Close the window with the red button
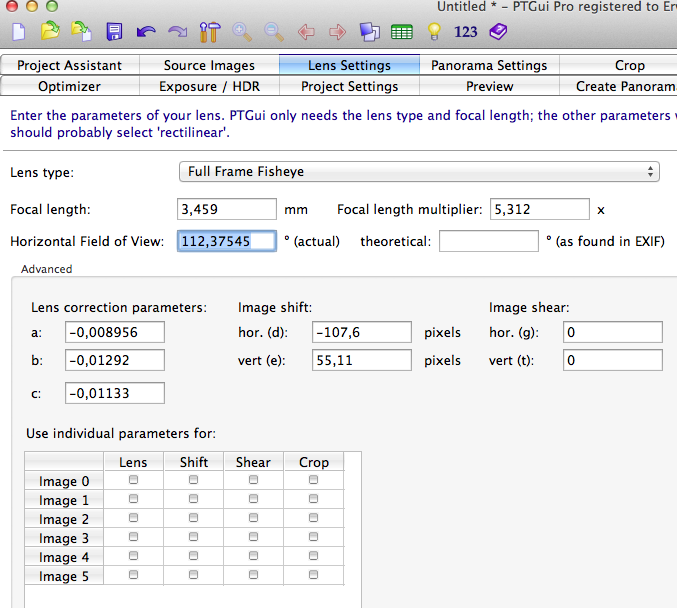This screenshot has height=608, width=677. [x=12, y=5]
